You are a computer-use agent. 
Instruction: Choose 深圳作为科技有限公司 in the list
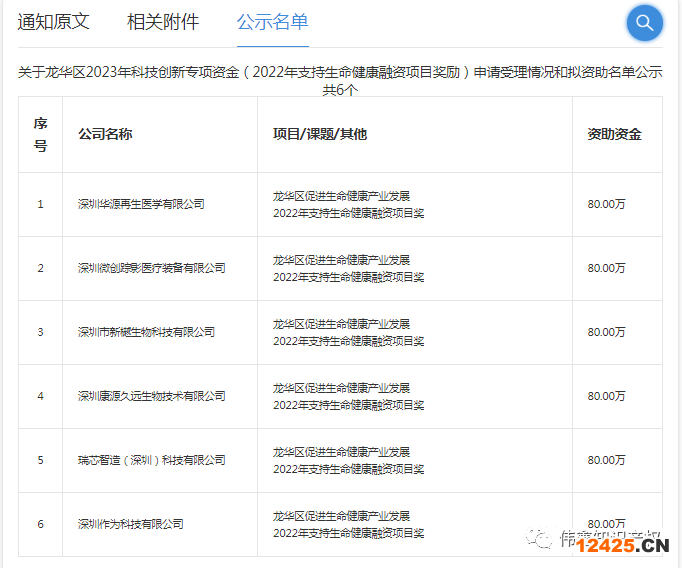[131, 524]
